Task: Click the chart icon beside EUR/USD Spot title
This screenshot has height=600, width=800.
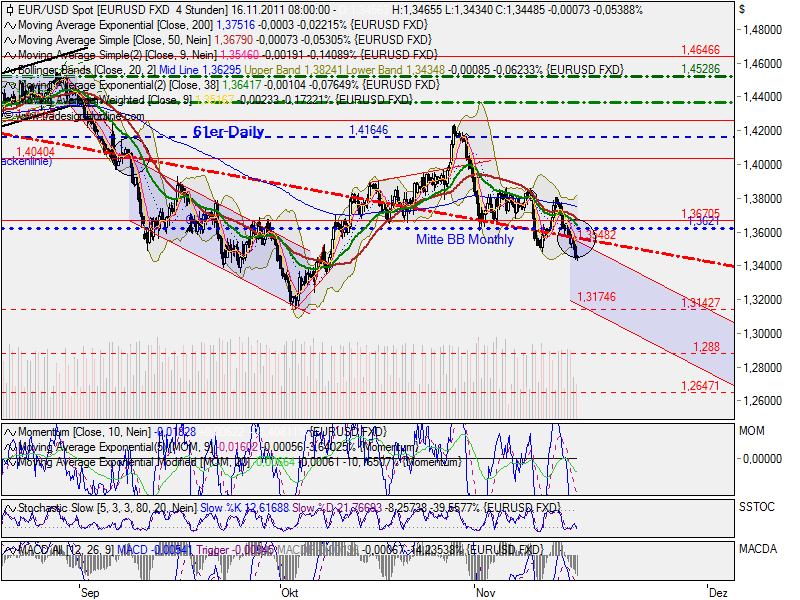Action: pyautogui.click(x=9, y=9)
